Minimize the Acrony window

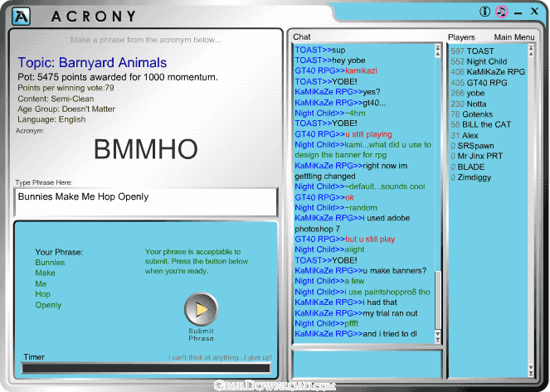[518, 13]
